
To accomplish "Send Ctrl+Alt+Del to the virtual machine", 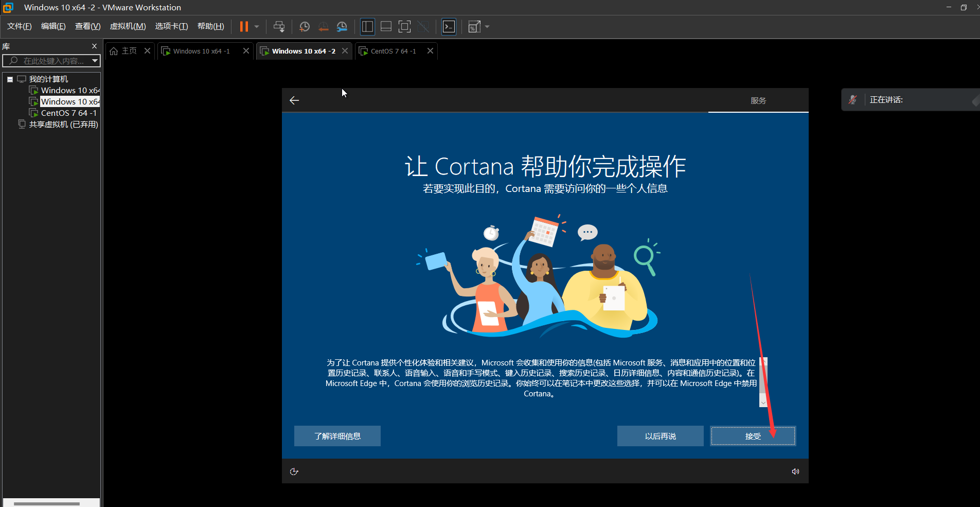I will click(x=279, y=27).
